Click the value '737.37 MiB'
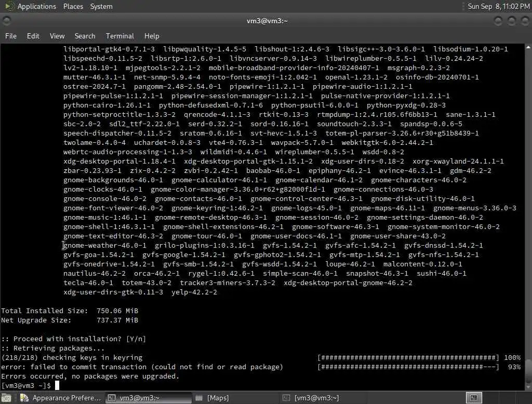 pos(117,320)
